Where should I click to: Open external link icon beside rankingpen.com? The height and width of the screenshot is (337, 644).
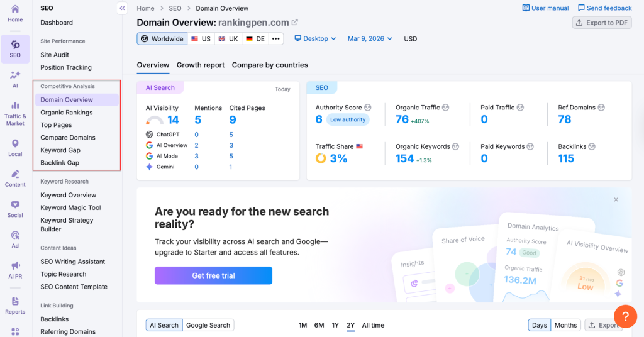pos(294,23)
